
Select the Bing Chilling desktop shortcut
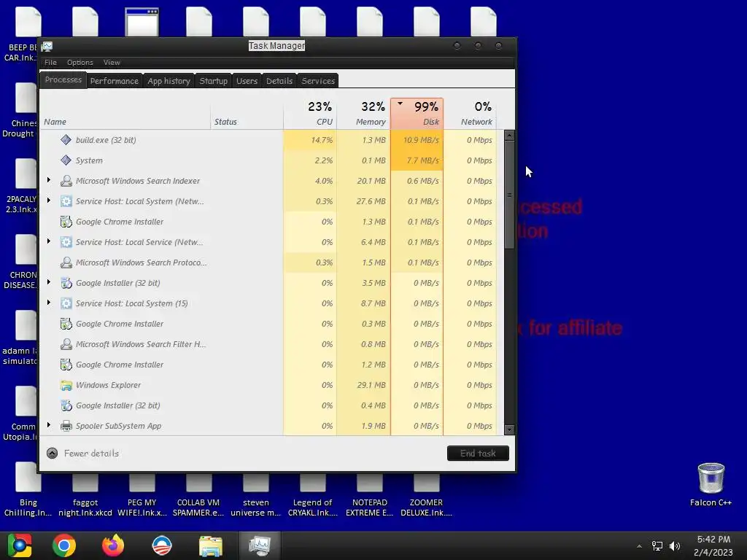coord(28,491)
